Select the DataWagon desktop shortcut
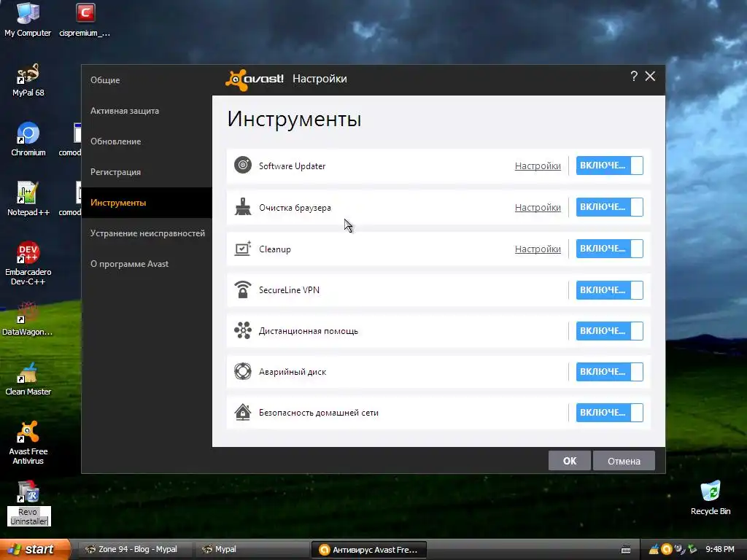The image size is (747, 560). coord(28,319)
